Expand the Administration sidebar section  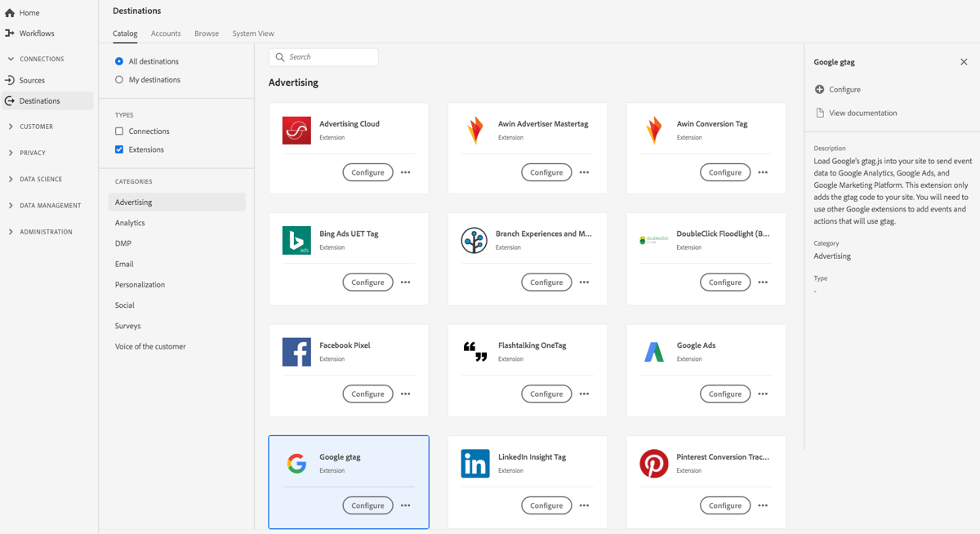[x=11, y=231]
